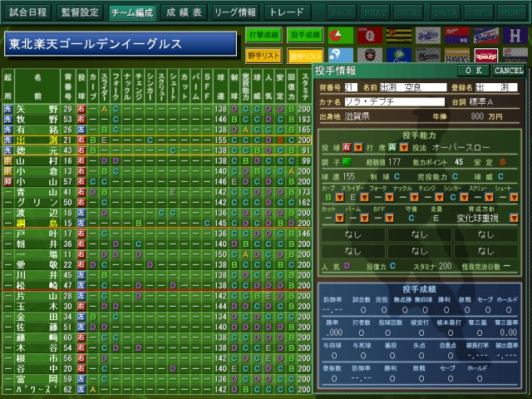Open the 試合日程 schedule tab

[27, 12]
